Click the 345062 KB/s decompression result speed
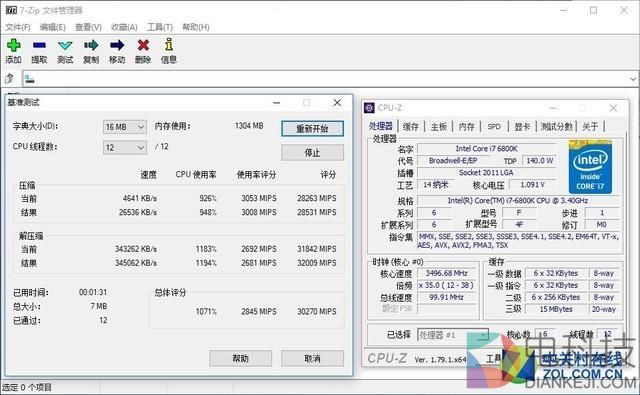Screen dimensions: 640x395 [x=136, y=263]
